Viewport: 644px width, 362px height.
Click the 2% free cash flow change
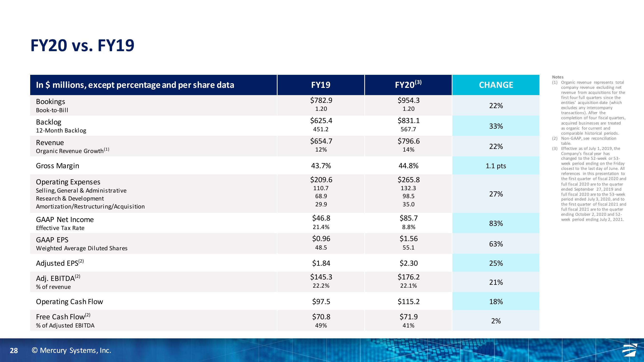(x=496, y=321)
